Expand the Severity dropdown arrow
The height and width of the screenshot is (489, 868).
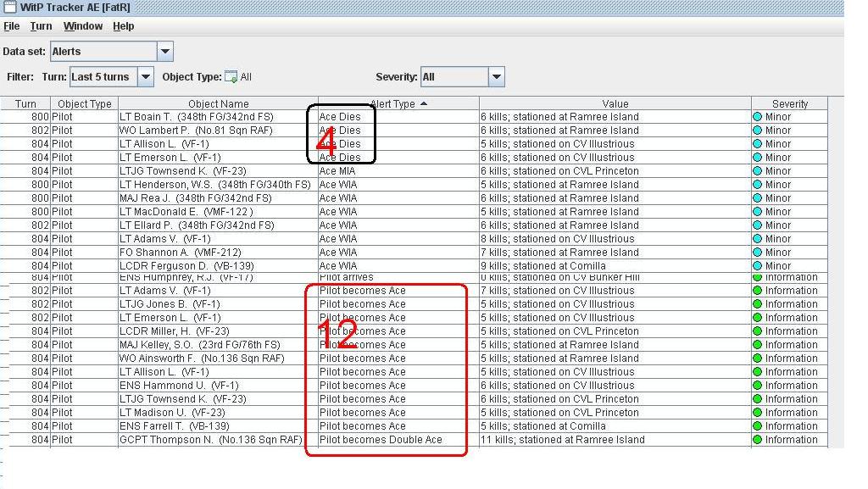point(497,77)
